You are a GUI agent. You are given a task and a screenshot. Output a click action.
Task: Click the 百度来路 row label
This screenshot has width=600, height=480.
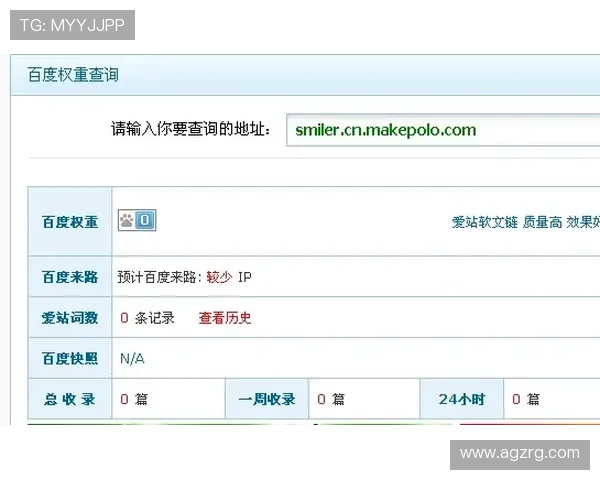[x=70, y=277]
